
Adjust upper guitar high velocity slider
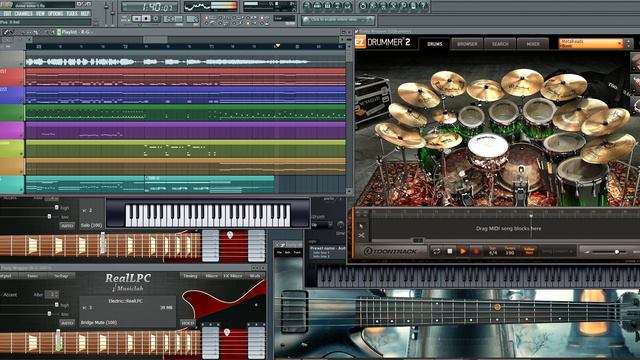[56, 207]
